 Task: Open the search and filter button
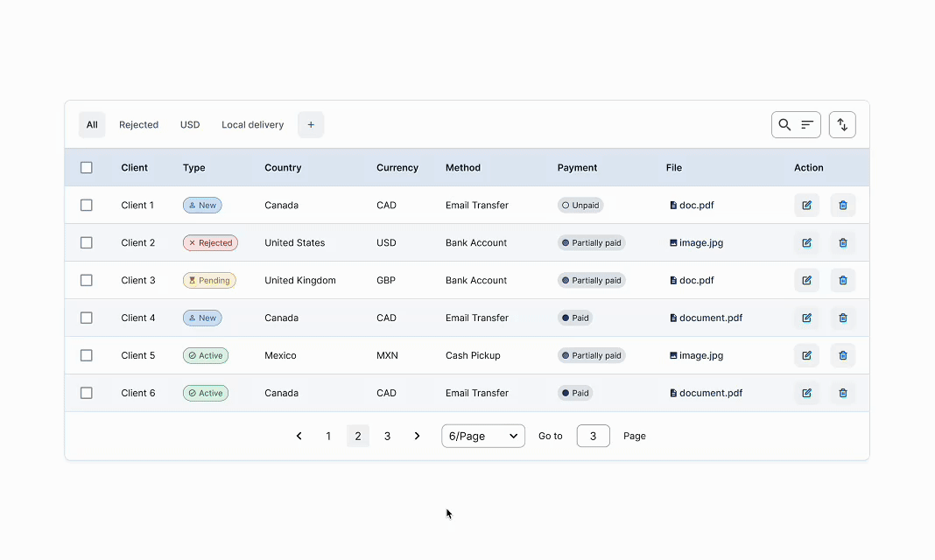795,125
